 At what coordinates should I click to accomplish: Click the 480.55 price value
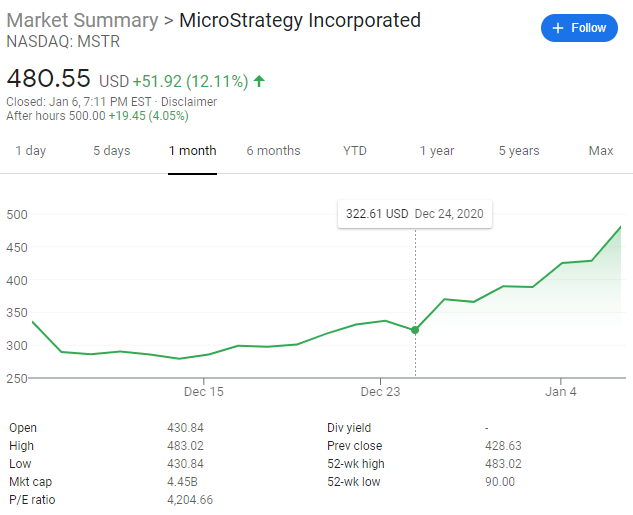point(48,78)
